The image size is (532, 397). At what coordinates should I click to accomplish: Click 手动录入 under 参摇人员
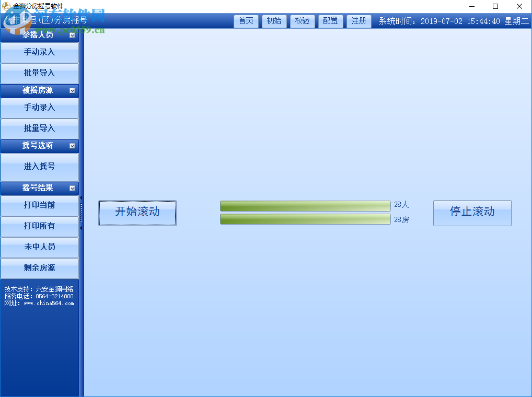coord(40,52)
